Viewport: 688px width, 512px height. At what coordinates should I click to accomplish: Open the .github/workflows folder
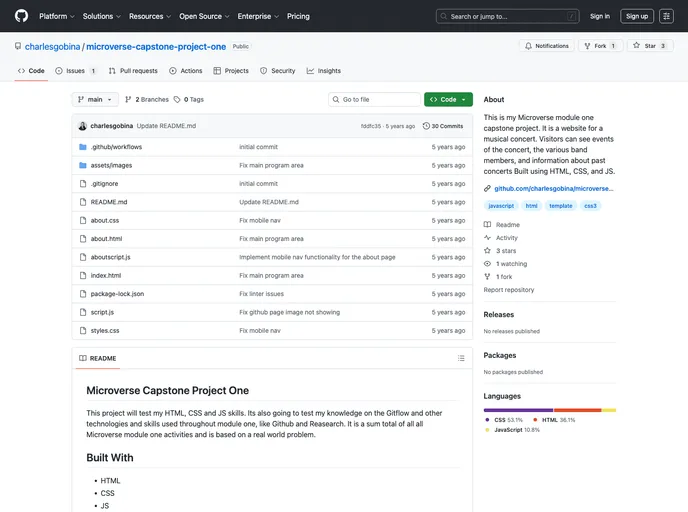(x=116, y=147)
